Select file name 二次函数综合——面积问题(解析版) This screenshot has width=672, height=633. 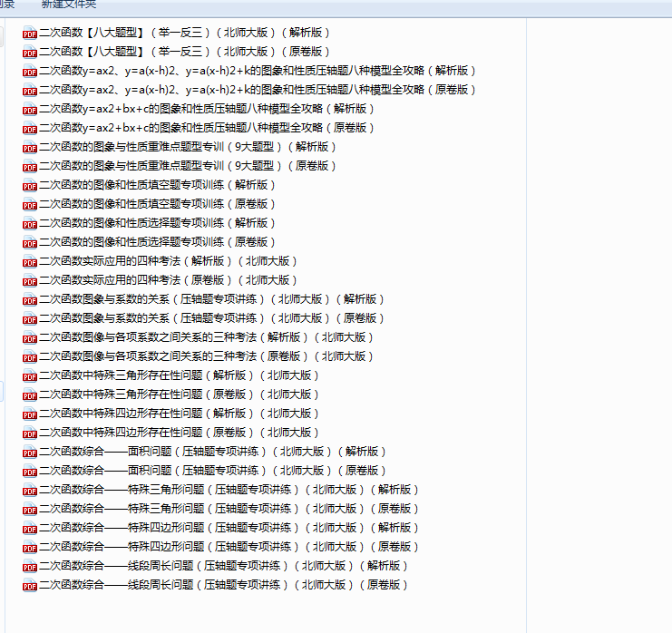click(213, 452)
